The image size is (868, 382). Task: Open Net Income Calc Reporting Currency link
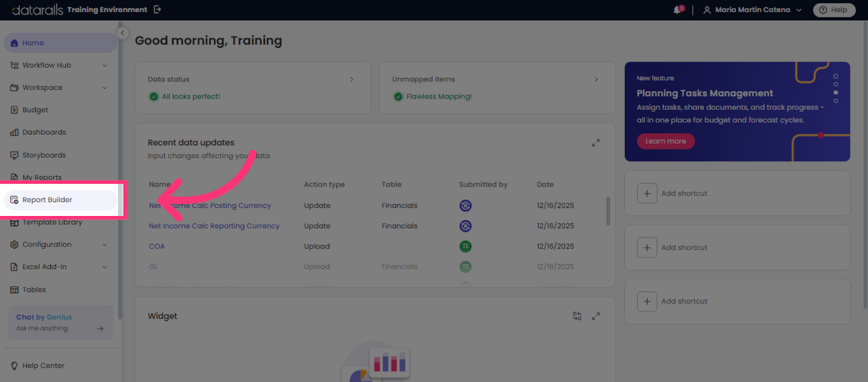pos(214,226)
